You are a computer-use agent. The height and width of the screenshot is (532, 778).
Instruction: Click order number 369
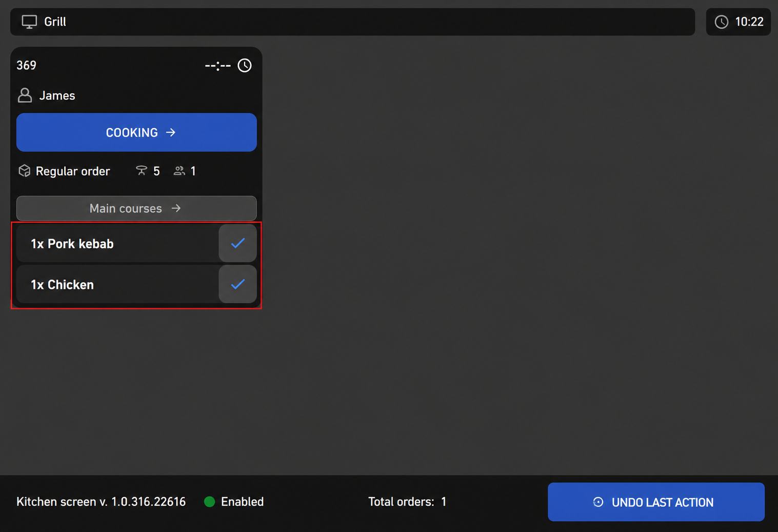(x=27, y=65)
